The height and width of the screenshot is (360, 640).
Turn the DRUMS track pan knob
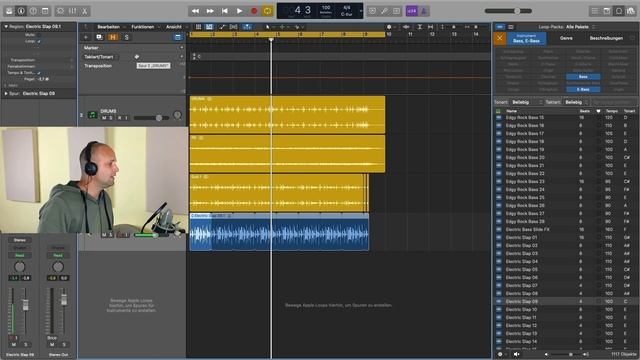point(178,116)
